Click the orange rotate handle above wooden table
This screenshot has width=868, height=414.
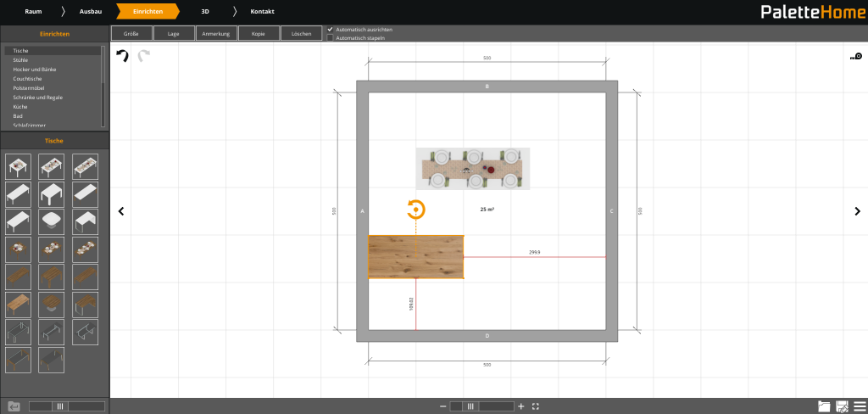click(415, 210)
